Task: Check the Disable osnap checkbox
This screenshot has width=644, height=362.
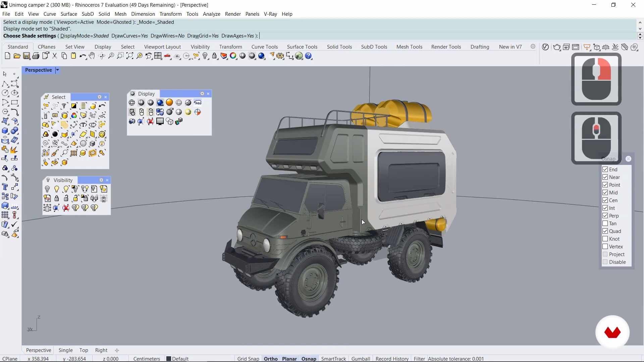Action: tap(605, 262)
